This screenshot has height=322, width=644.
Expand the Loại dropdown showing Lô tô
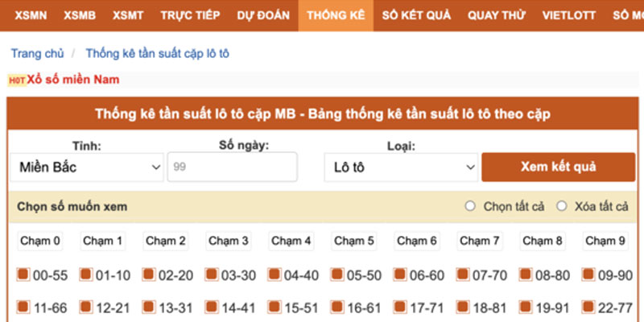(402, 167)
